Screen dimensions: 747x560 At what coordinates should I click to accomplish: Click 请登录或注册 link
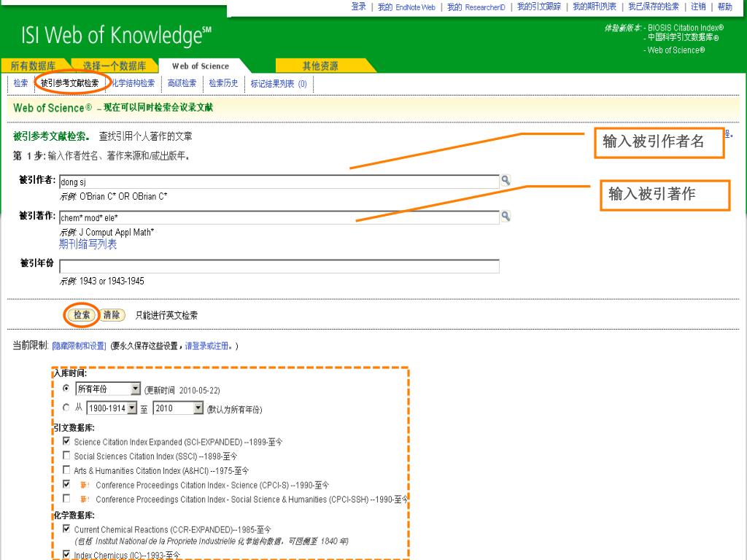[x=208, y=346]
